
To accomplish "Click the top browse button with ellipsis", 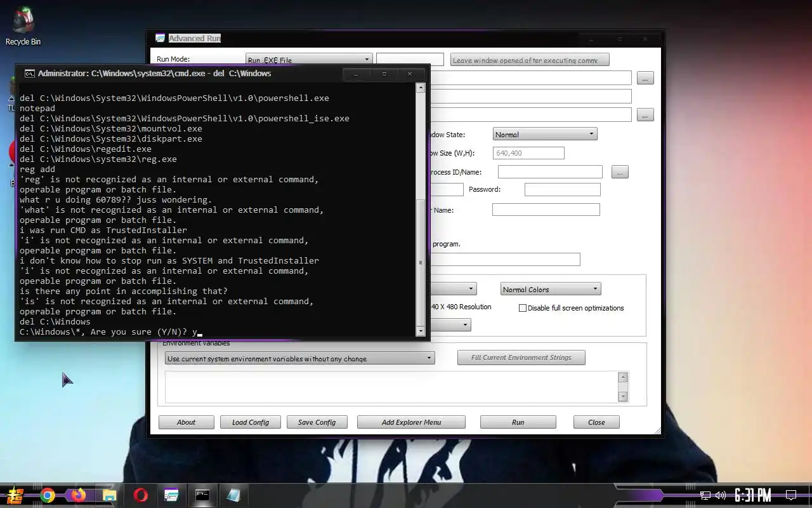I will pos(645,78).
